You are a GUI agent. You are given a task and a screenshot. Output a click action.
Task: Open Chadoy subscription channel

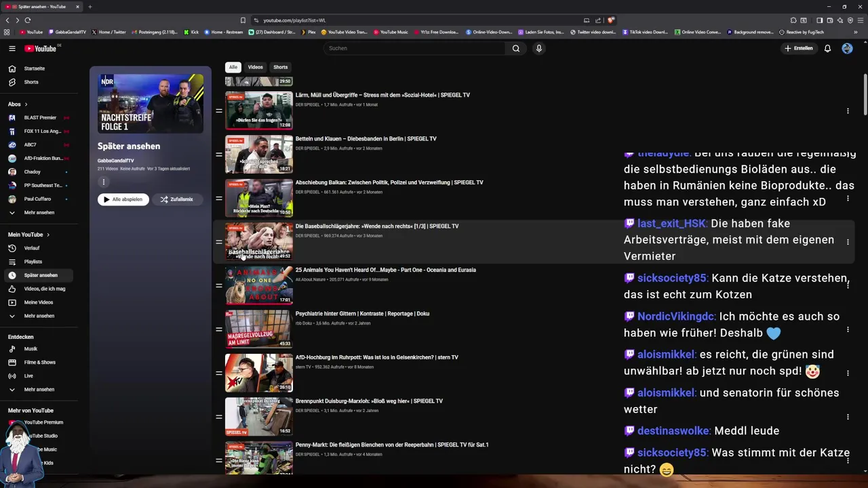[x=38, y=172]
